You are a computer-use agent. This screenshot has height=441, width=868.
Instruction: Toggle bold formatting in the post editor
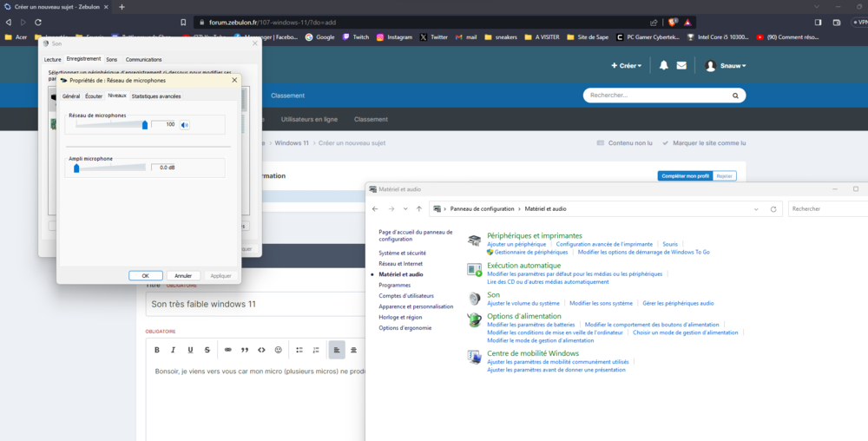(x=157, y=350)
